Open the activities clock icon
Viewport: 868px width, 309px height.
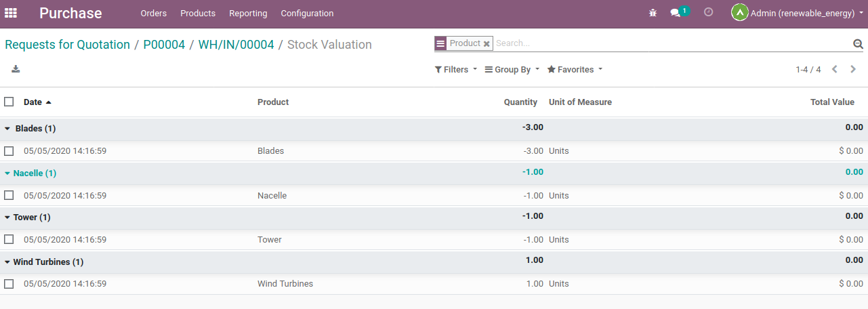point(709,12)
